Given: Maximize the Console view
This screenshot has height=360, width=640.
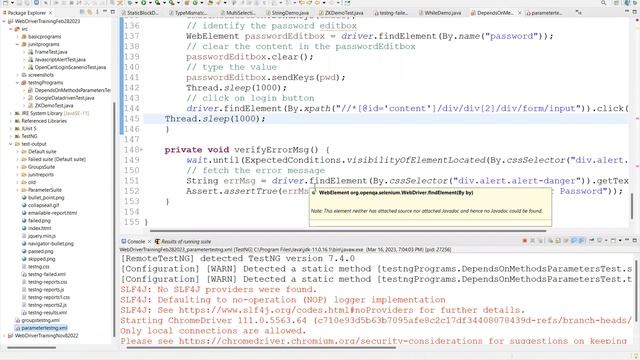Looking at the screenshot, I should pyautogui.click(x=635, y=241).
